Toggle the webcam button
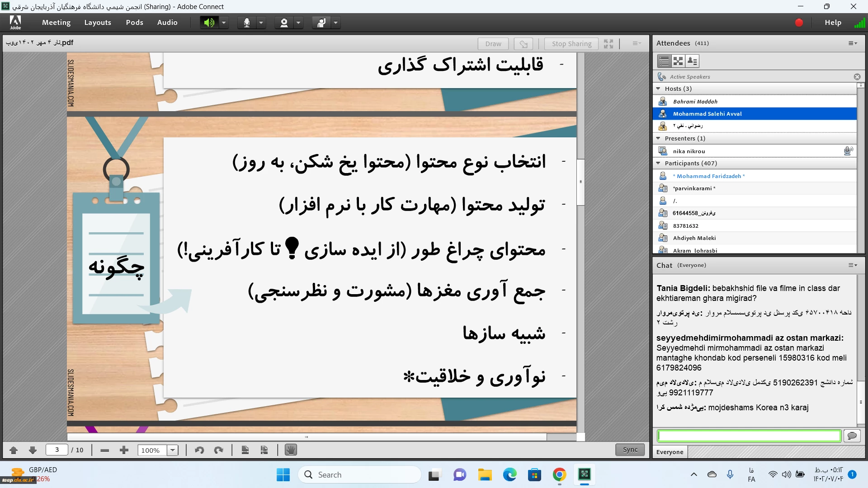Viewport: 868px width, 488px height. pos(284,23)
